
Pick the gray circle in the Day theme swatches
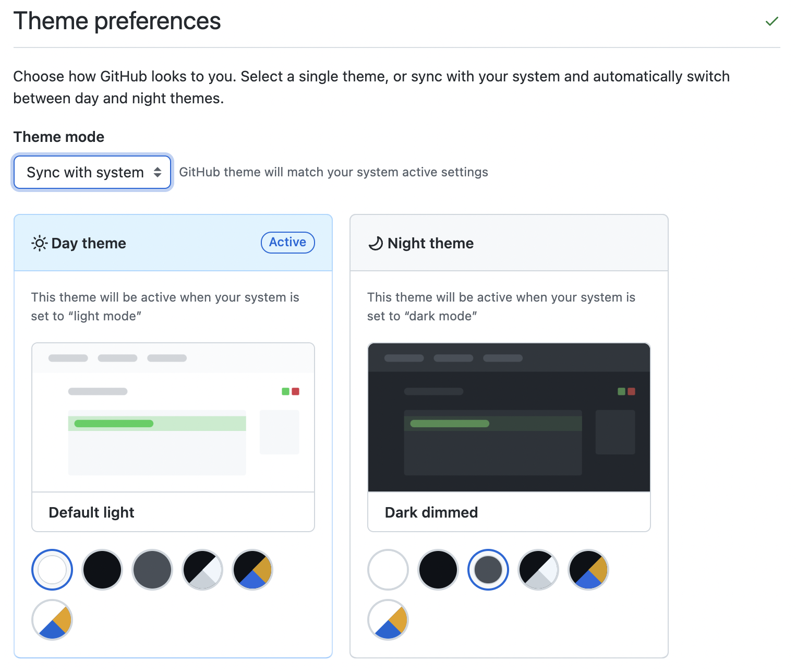click(152, 570)
